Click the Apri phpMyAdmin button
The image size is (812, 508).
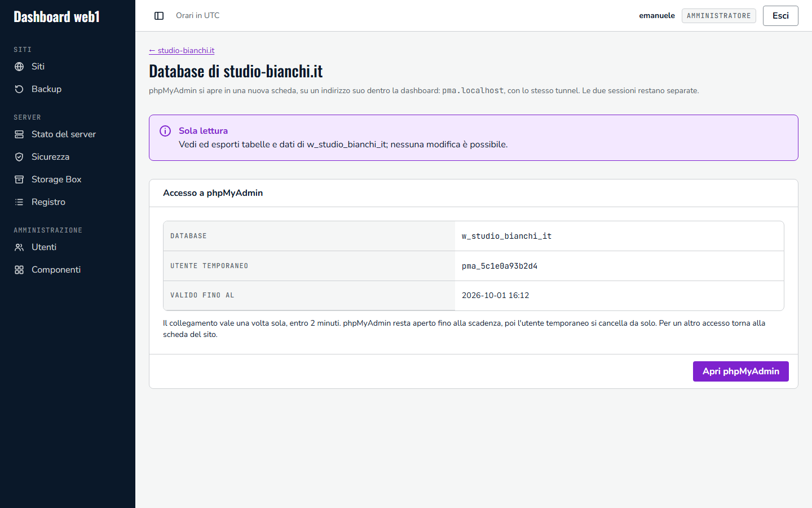click(741, 371)
